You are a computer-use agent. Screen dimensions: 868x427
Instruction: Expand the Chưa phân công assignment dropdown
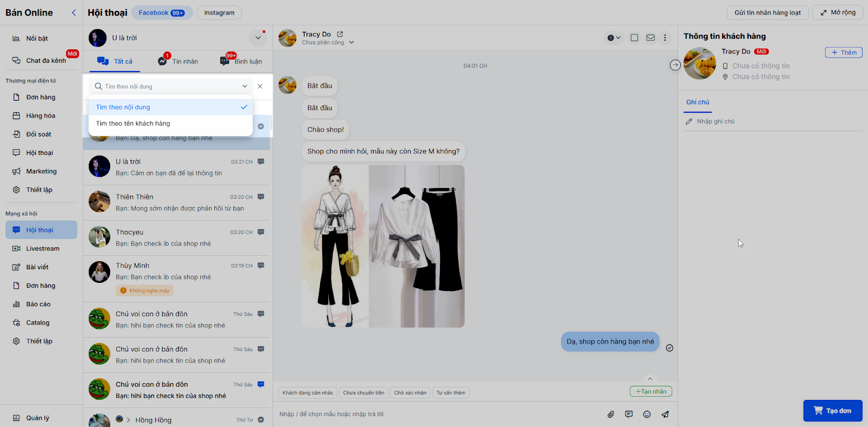[352, 42]
